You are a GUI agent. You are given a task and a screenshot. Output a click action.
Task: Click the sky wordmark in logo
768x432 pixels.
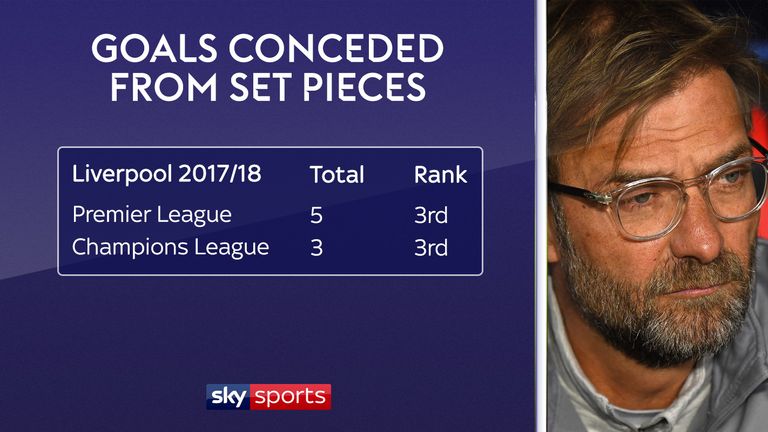(228, 396)
